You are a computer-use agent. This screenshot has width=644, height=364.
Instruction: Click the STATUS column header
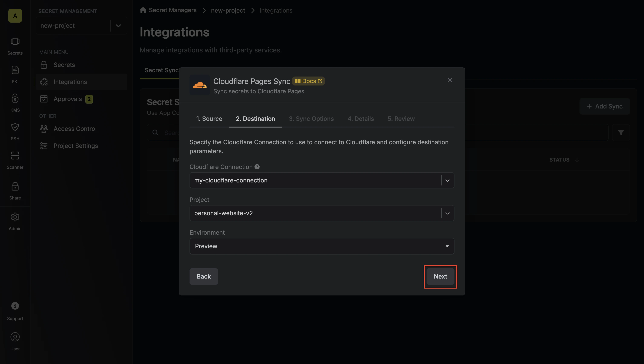click(559, 160)
